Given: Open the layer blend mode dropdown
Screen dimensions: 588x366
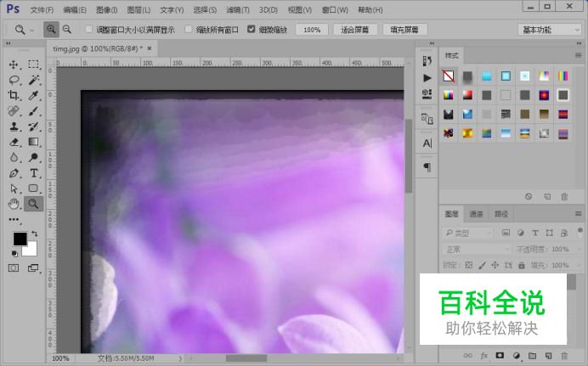Looking at the screenshot, I should 477,249.
